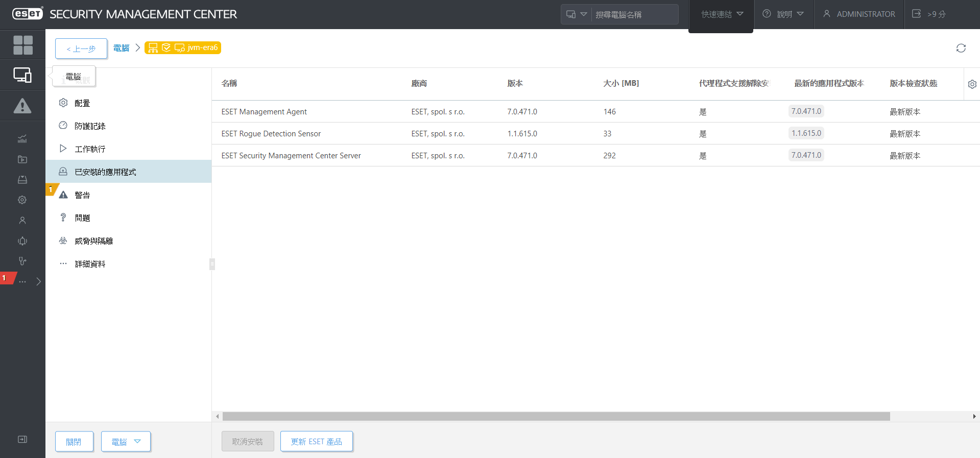The width and height of the screenshot is (980, 458).
Task: Select 問題 in the side menu
Action: [x=128, y=218]
